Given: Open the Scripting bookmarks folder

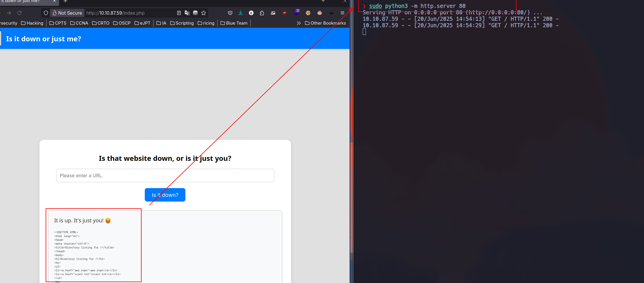Looking at the screenshot, I should pyautogui.click(x=182, y=23).
